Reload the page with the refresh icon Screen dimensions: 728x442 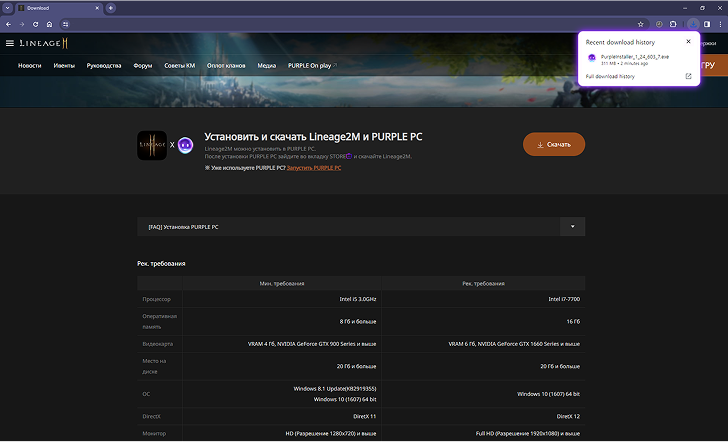[x=35, y=23]
